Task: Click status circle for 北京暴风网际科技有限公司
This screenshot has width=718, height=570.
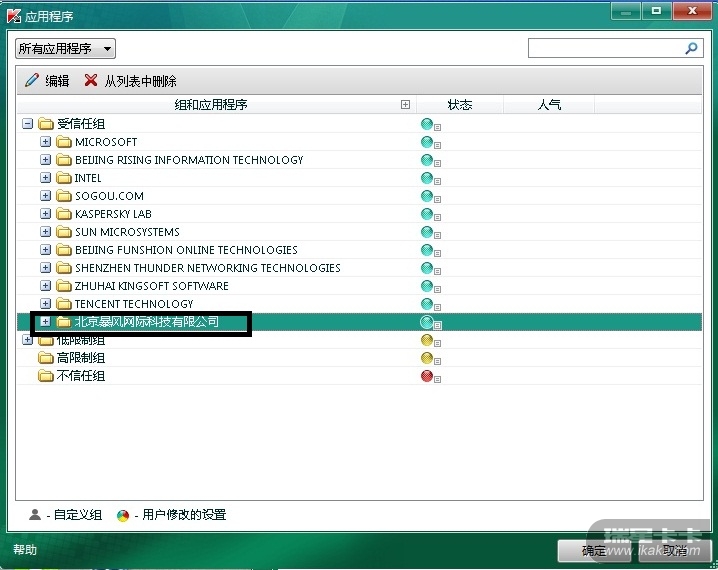Action: pyautogui.click(x=427, y=322)
